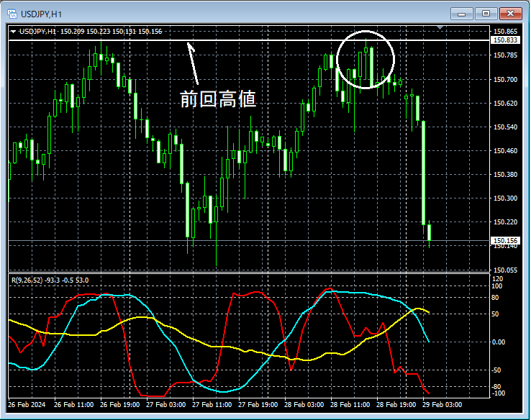Click the indicator label R(9,26,52)
This screenshot has height=420, width=531.
pos(27,280)
